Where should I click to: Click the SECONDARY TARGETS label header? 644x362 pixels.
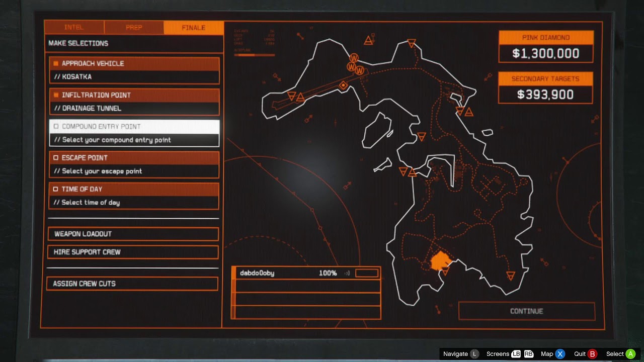click(545, 79)
